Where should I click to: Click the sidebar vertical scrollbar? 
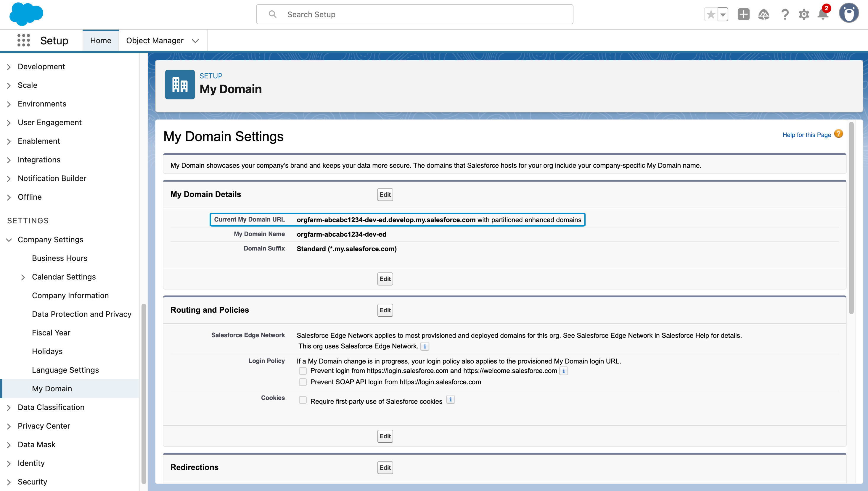pos(144,394)
